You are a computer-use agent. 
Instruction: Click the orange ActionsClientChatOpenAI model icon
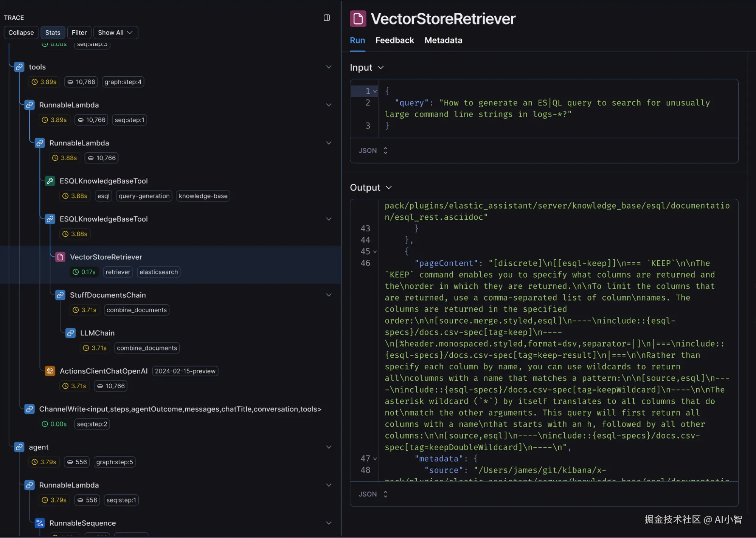50,371
